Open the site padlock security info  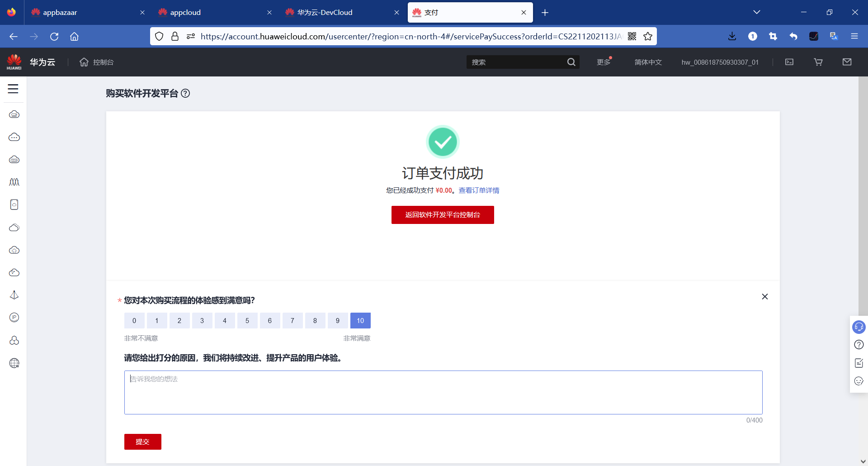(175, 36)
